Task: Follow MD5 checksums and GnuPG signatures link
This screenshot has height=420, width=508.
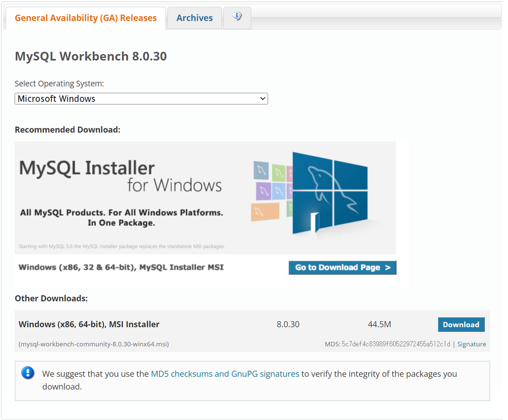Action: 225,374
